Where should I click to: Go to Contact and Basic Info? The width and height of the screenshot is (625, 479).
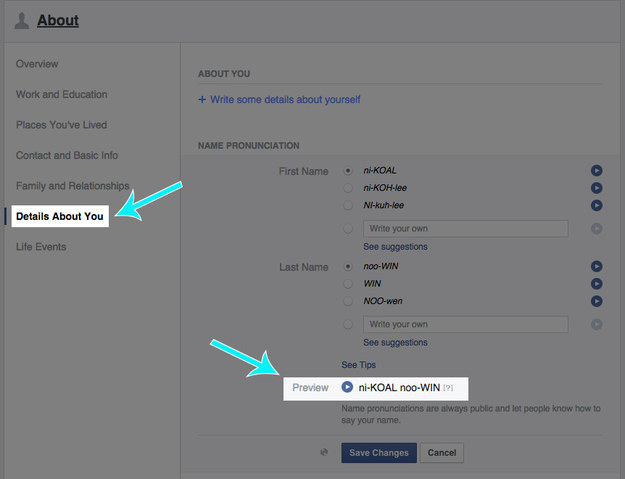pos(66,156)
